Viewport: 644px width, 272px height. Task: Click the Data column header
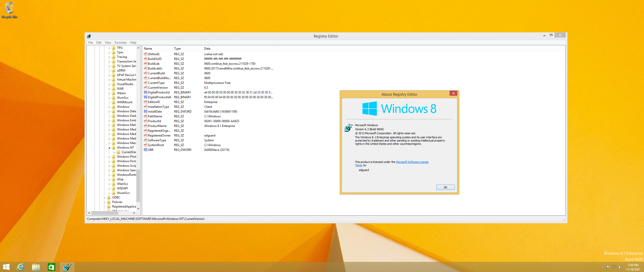pyautogui.click(x=239, y=49)
